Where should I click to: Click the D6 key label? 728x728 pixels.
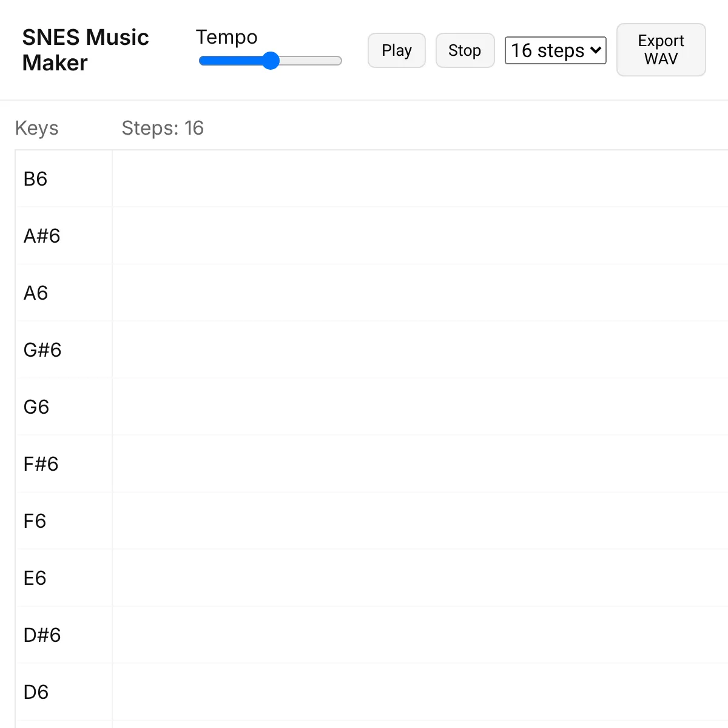(36, 692)
